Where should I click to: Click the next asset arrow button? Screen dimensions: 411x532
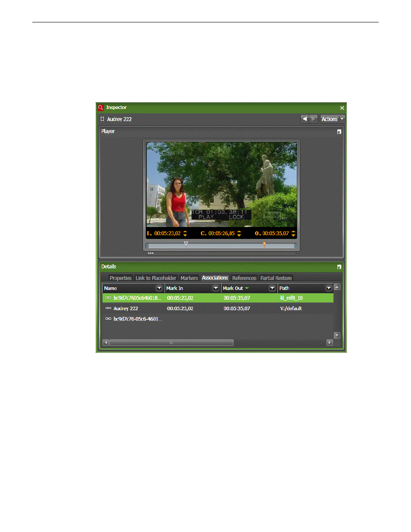pyautogui.click(x=313, y=119)
